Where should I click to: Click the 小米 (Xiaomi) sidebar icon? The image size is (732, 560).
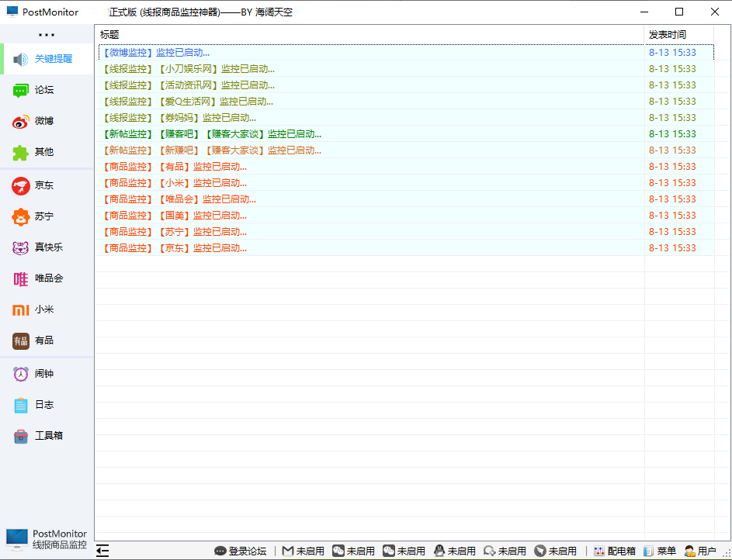click(21, 310)
